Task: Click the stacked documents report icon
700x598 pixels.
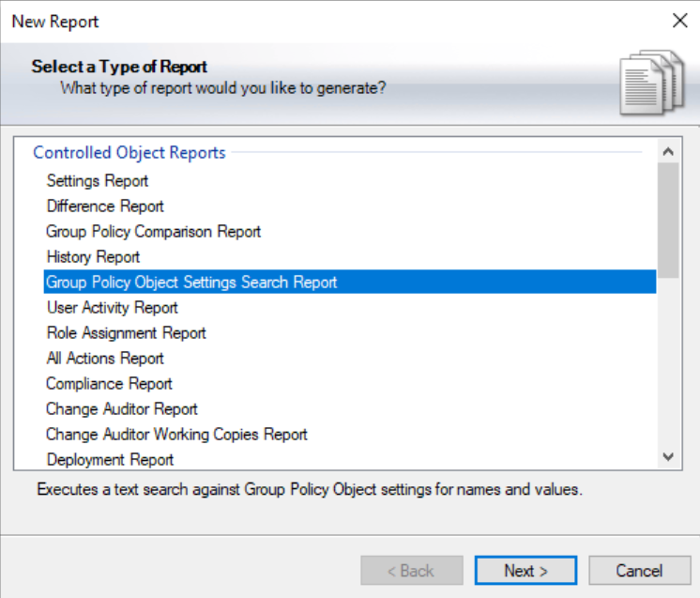Action: pyautogui.click(x=646, y=81)
